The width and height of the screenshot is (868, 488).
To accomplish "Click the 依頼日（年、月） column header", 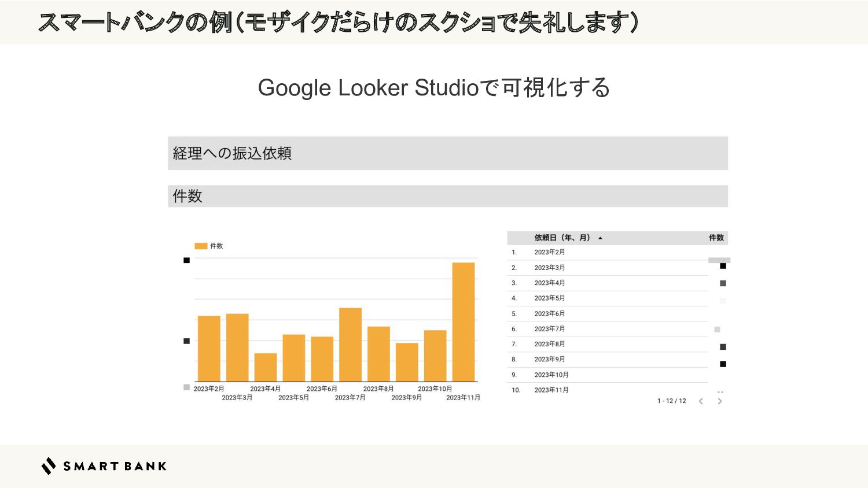I will (x=562, y=238).
